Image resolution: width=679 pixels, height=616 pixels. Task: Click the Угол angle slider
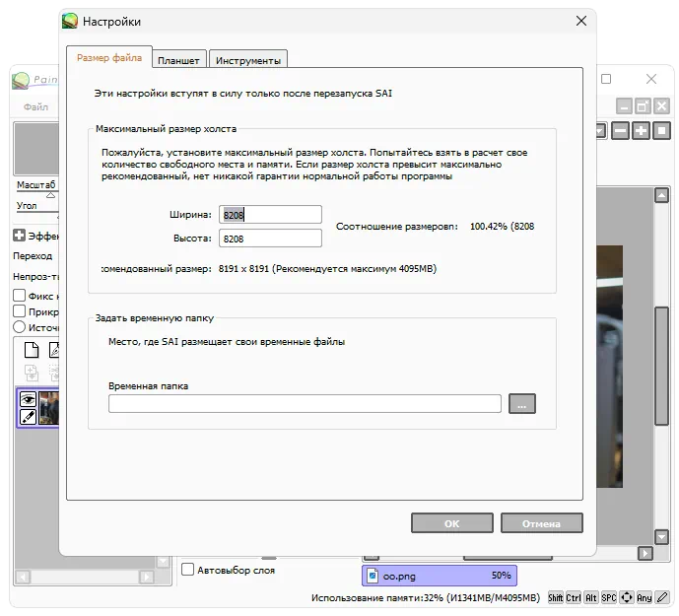37,212
